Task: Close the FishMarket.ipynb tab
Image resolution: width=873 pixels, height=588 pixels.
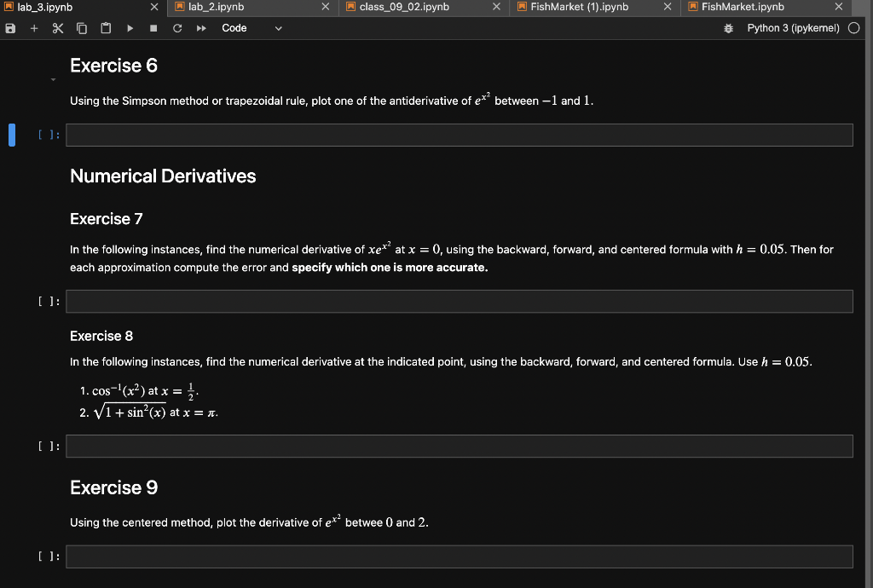Action: coord(839,7)
